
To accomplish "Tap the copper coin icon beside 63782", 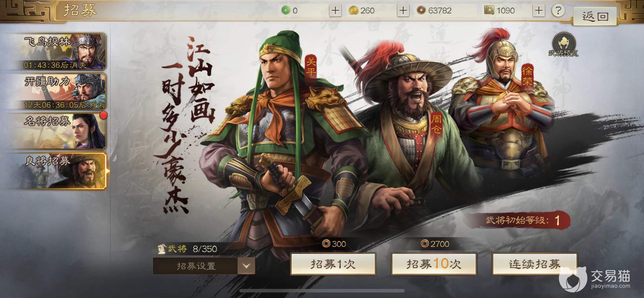I will point(421,10).
